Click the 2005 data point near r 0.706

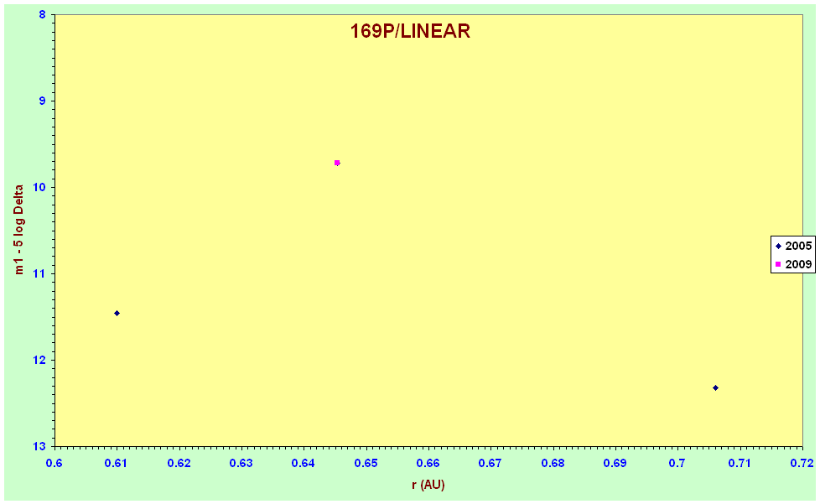pyautogui.click(x=715, y=388)
